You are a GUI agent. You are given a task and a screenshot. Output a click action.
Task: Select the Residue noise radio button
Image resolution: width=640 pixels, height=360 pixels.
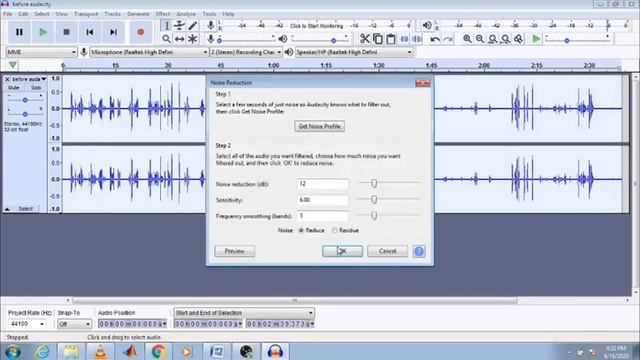click(x=335, y=230)
